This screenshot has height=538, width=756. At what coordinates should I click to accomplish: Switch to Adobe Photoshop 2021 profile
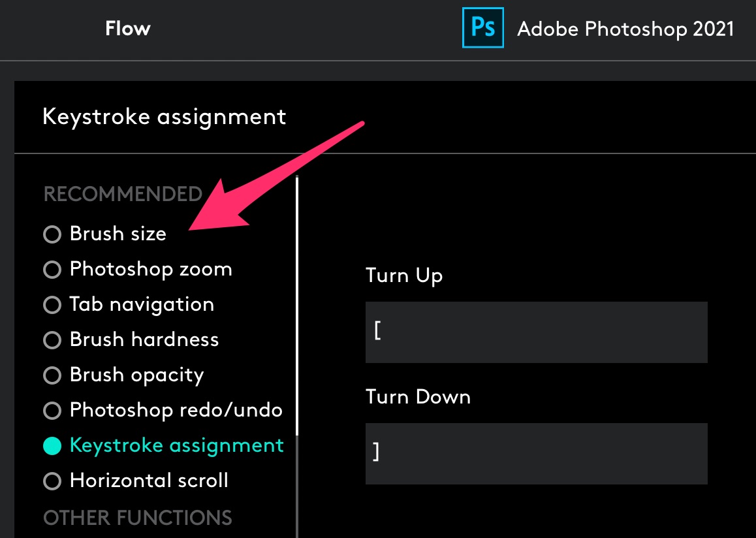(x=625, y=29)
